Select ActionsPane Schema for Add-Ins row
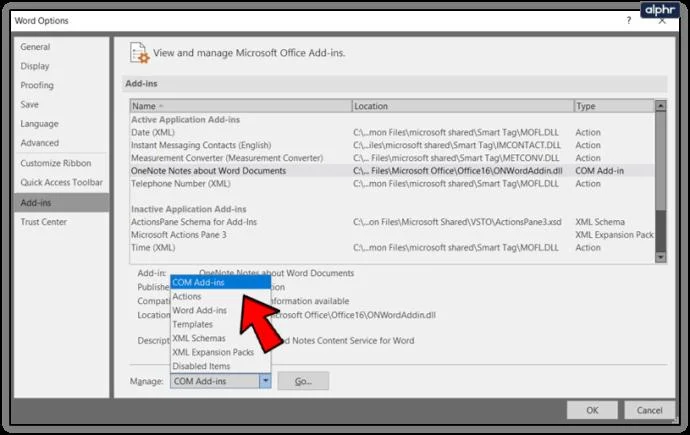The height and width of the screenshot is (435, 690). (392, 222)
